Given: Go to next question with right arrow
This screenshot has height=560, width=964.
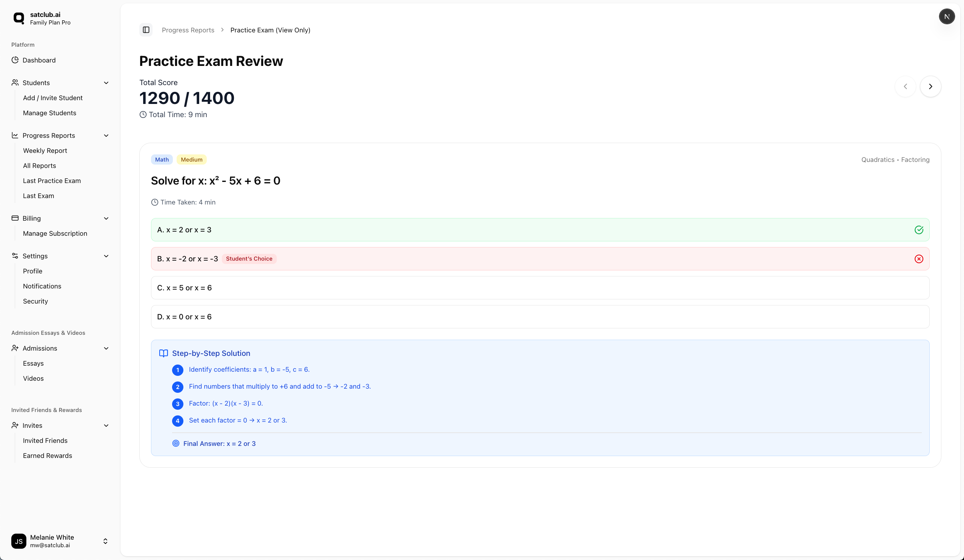Looking at the screenshot, I should click(x=931, y=86).
